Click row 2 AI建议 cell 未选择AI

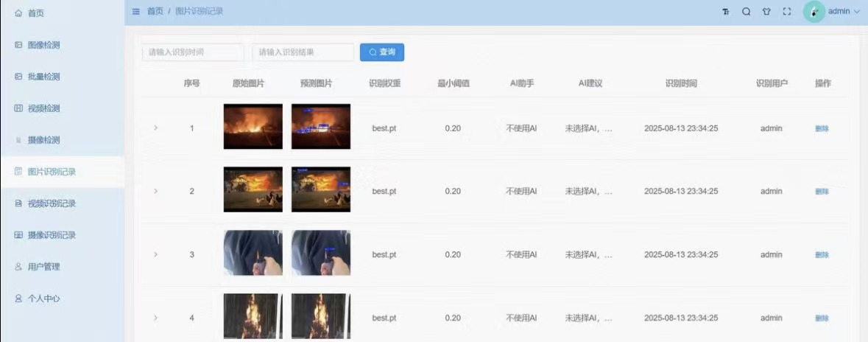click(x=589, y=191)
